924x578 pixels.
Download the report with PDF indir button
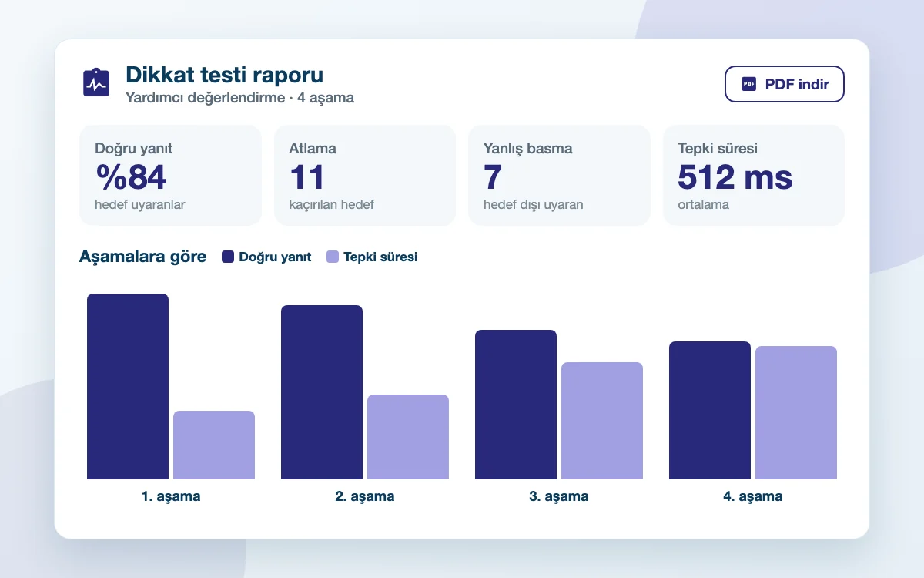coord(785,84)
